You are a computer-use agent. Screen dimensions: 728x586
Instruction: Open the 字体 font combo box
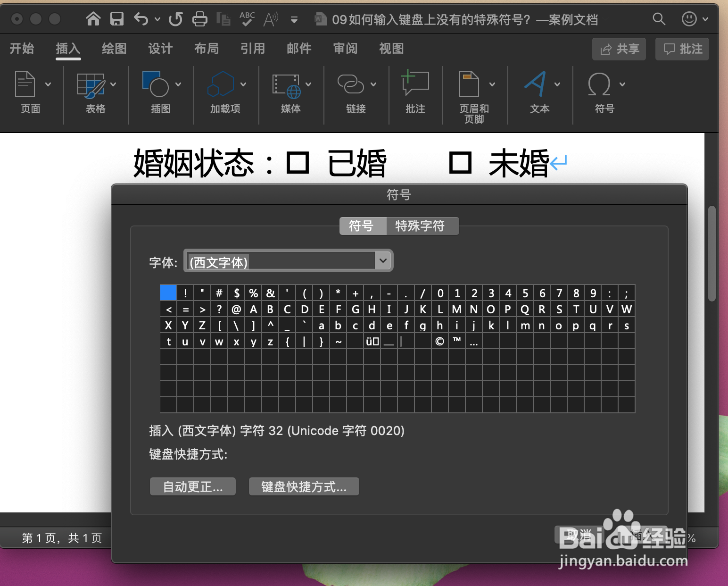click(x=288, y=261)
